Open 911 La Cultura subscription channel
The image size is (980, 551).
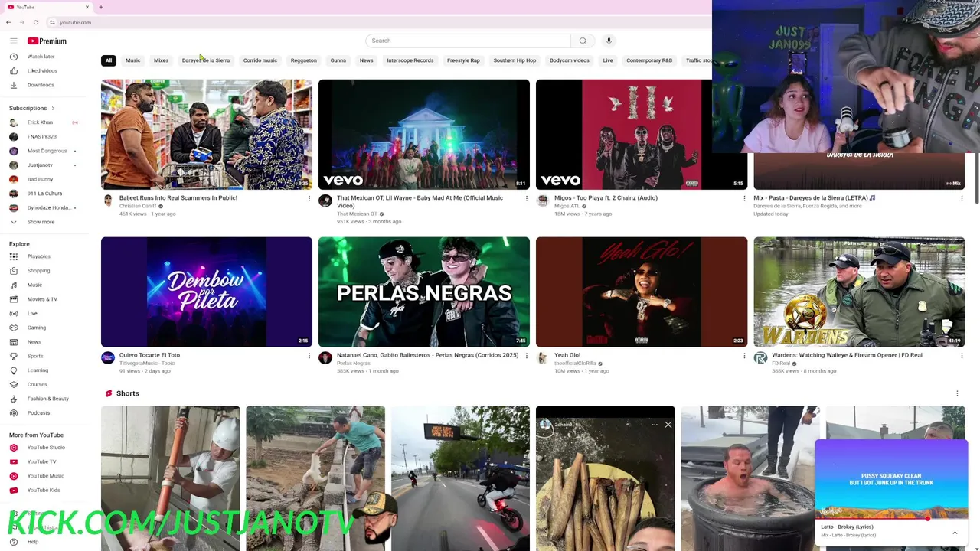click(44, 194)
